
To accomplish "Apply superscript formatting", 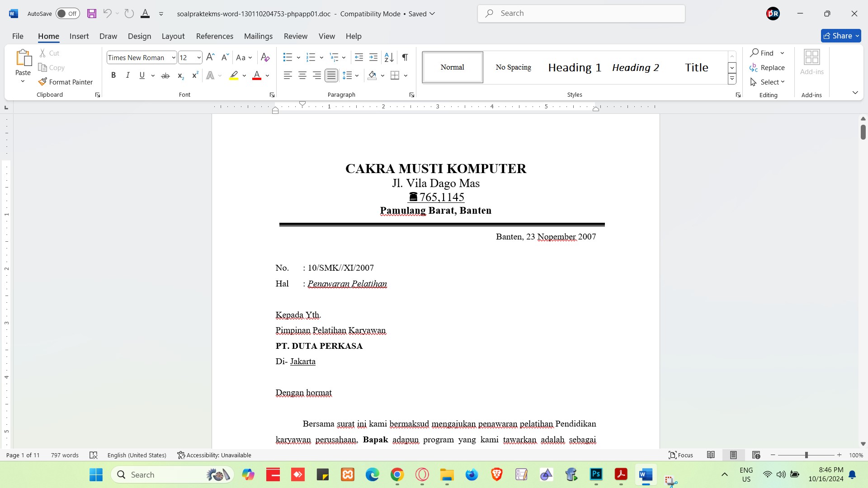I will tap(195, 75).
